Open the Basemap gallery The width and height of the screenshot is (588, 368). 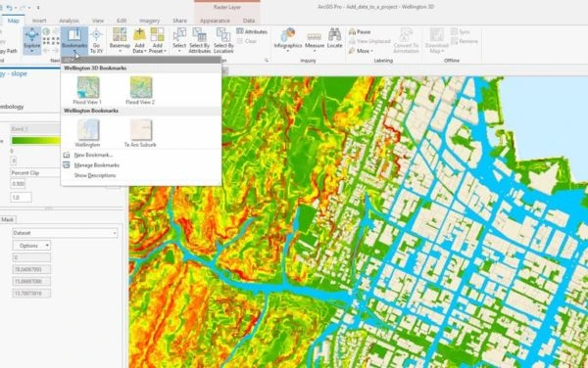click(120, 40)
